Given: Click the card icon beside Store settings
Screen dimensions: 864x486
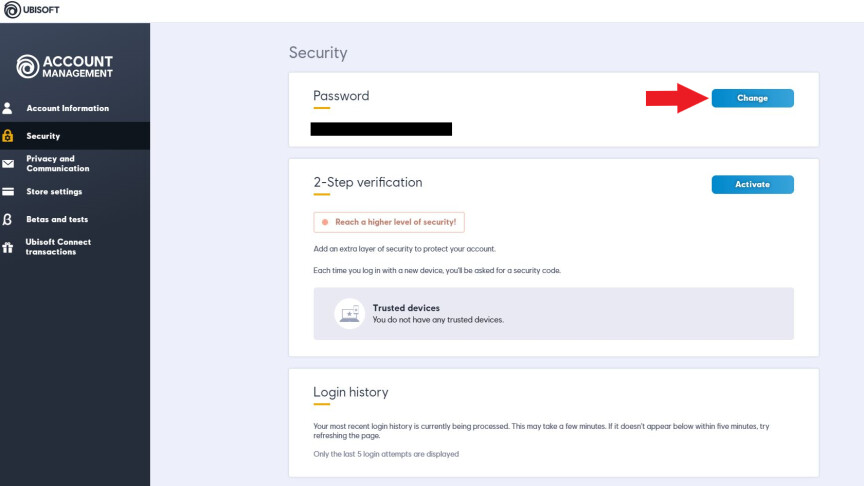Looking at the screenshot, I should click(8, 192).
